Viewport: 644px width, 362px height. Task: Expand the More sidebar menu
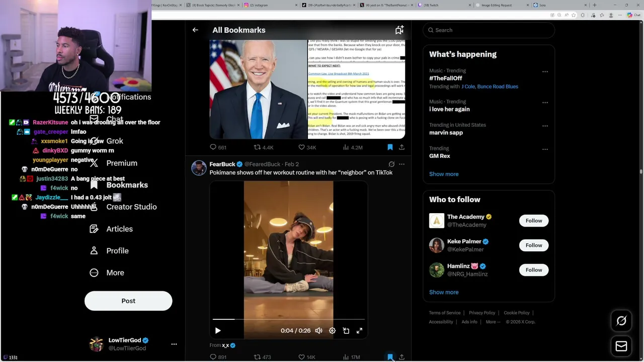pos(107,273)
